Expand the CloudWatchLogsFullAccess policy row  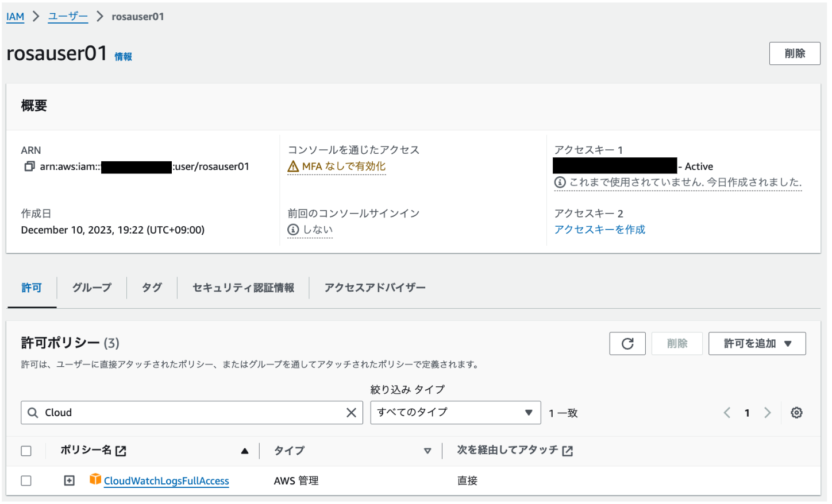[x=70, y=481]
